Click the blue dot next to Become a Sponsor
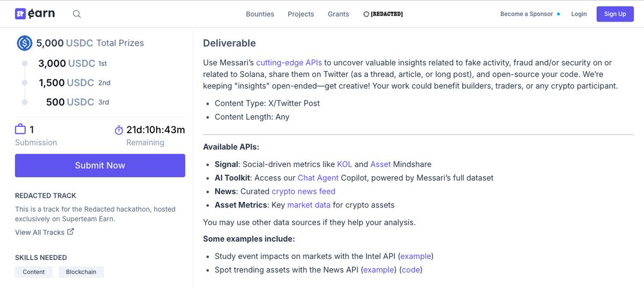The height and width of the screenshot is (289, 644). coord(558,14)
